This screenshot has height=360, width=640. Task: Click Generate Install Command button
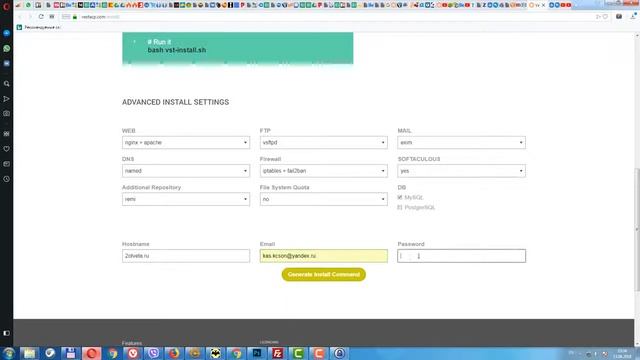coord(324,274)
